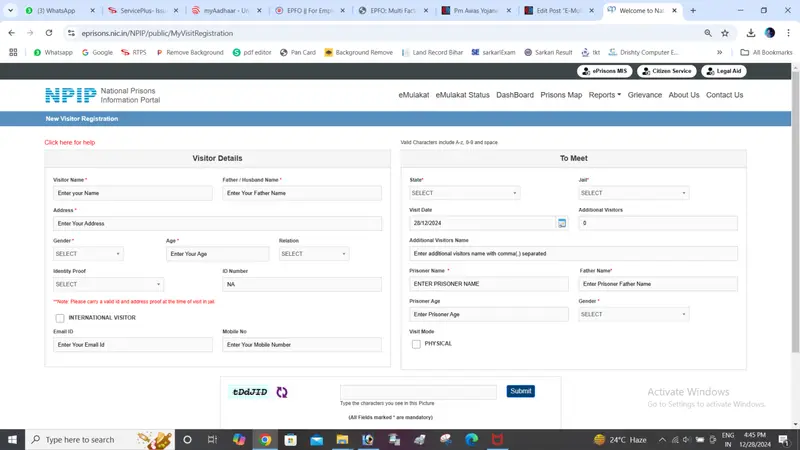Expand the Reports menu dropdown
The height and width of the screenshot is (450, 800).
click(605, 95)
